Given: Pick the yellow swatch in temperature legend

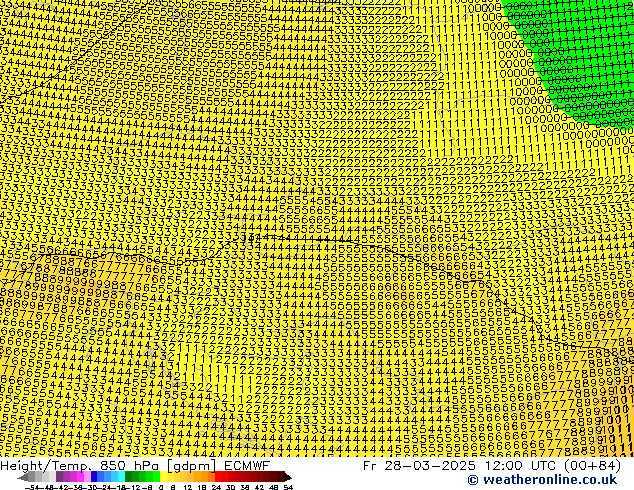Looking at the screenshot, I should coord(163,477).
